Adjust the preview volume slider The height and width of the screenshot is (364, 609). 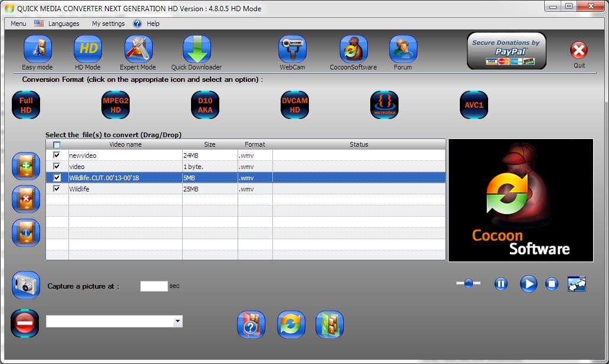tap(469, 283)
